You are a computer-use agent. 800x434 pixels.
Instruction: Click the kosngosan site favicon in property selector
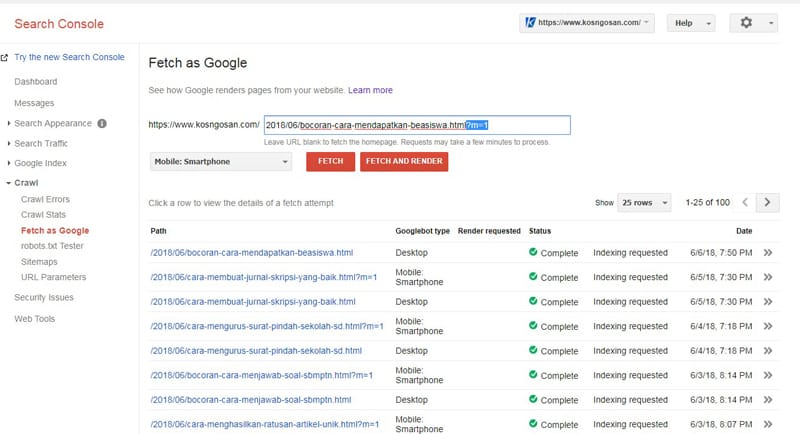tap(530, 22)
